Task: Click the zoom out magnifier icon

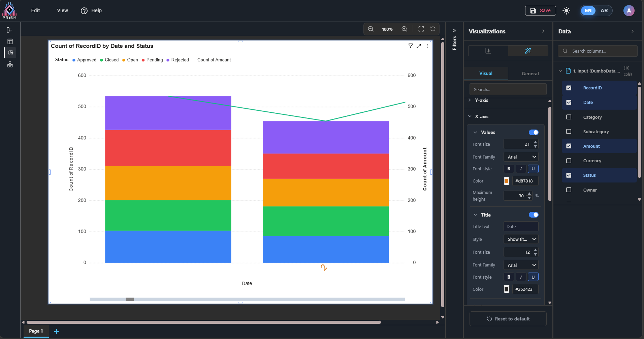Action: 371,29
